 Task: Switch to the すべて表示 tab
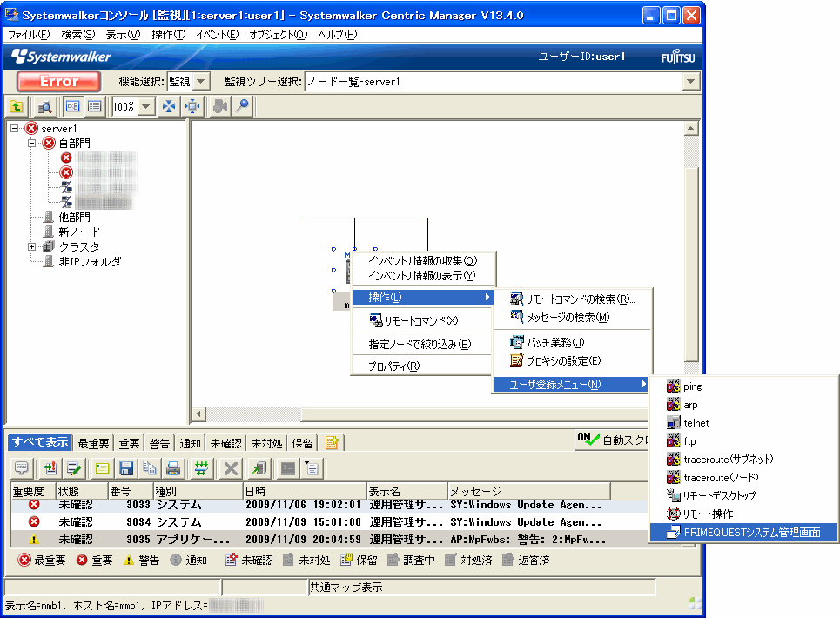[x=40, y=442]
